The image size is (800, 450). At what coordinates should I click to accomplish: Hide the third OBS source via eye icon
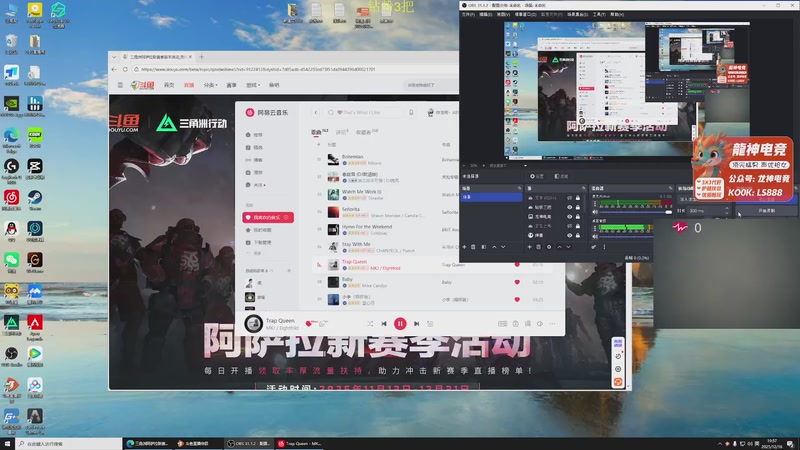(569, 216)
